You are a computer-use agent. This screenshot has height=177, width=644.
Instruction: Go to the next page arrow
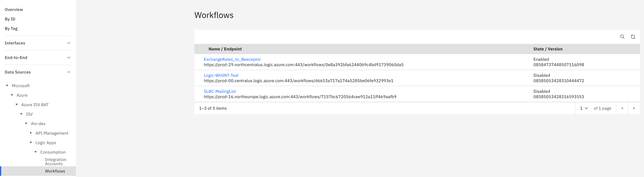tap(634, 108)
